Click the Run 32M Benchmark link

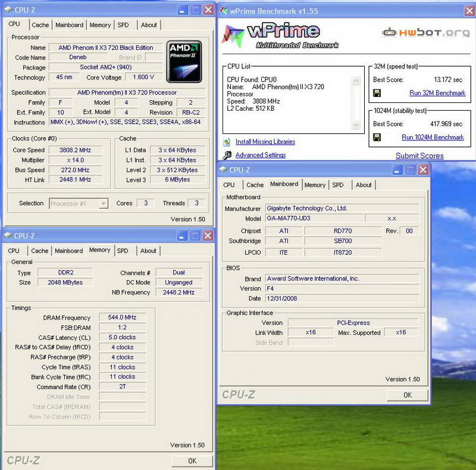437,93
